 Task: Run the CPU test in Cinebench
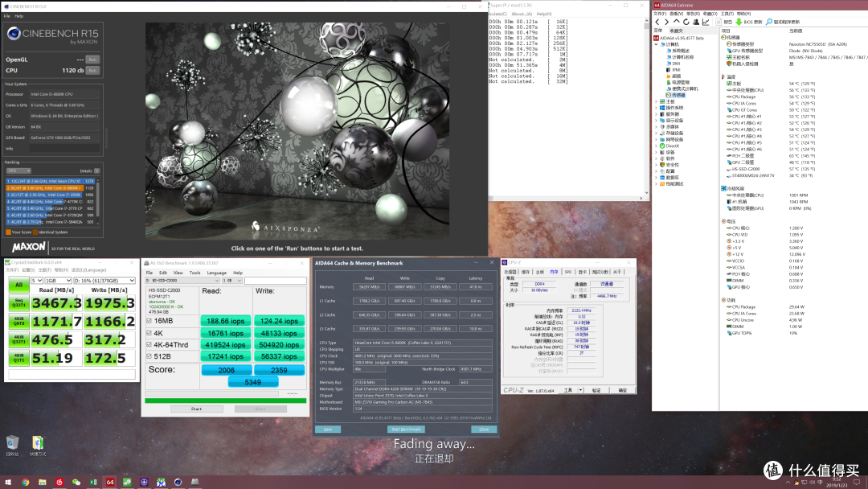point(92,70)
